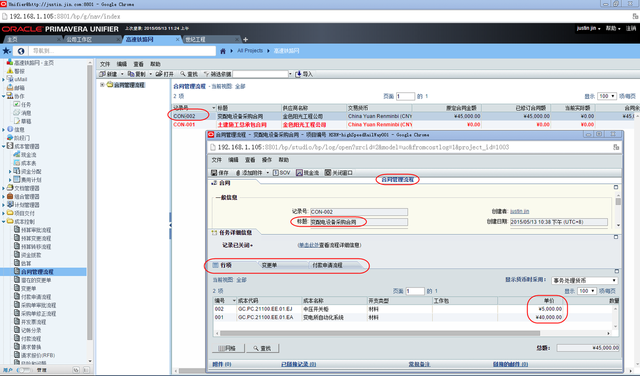
Task: Expand the 资金分配 tree node
Action: 10,171
